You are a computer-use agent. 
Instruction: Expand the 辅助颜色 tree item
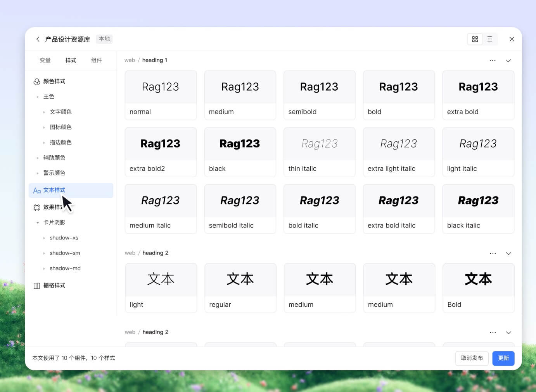click(38, 158)
